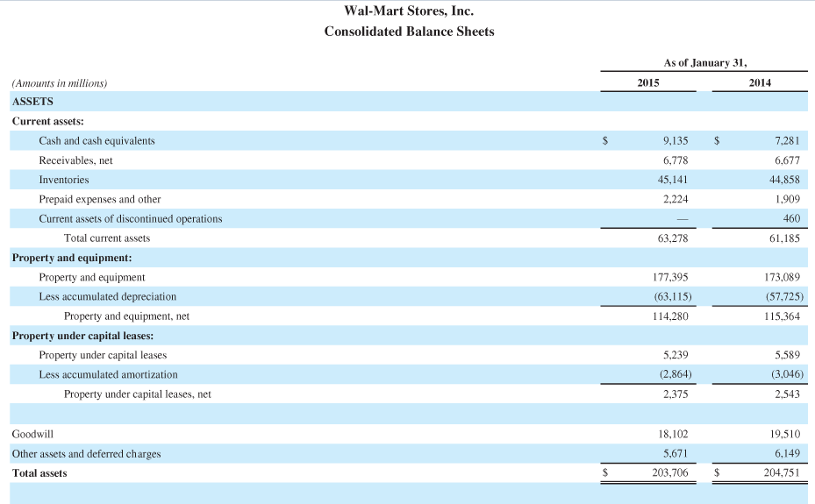Click the 6,778 receivables value
This screenshot has height=504, width=815.
(676, 160)
